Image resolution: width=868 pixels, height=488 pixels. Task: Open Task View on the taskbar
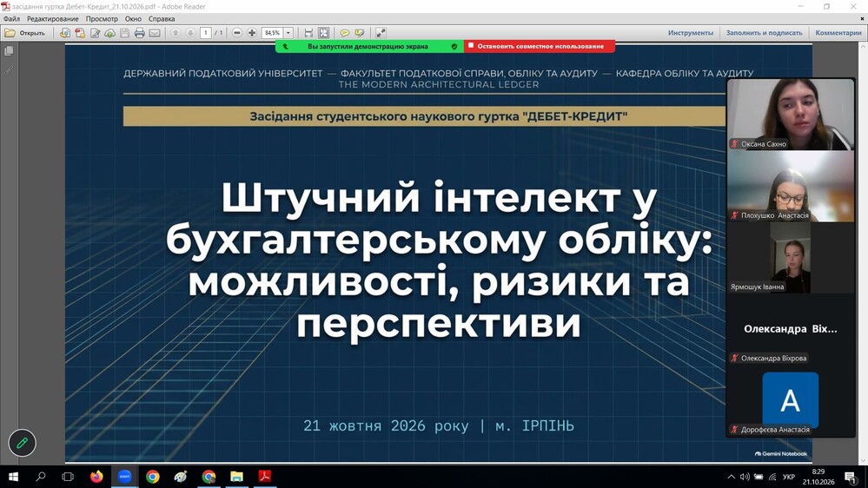[x=68, y=477]
